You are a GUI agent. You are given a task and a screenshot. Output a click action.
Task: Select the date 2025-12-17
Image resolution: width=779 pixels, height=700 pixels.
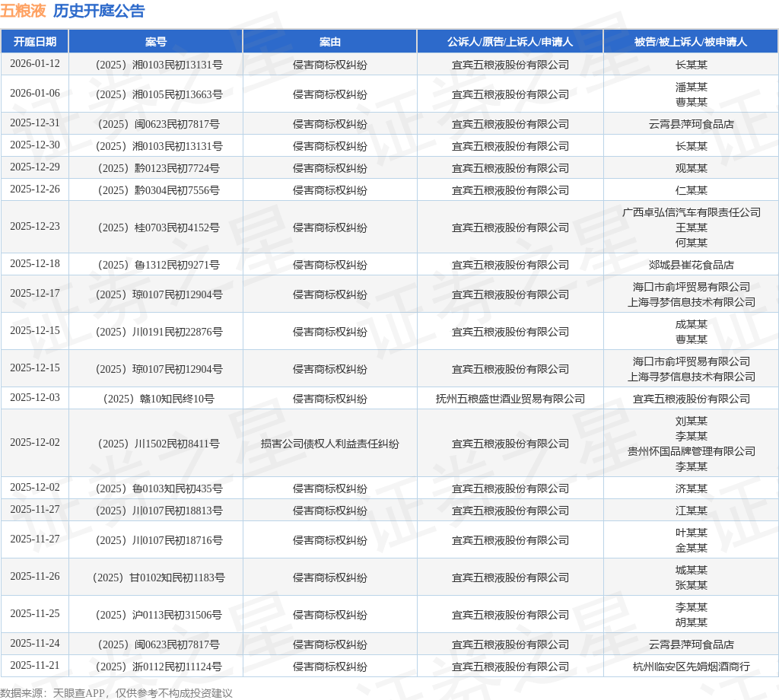[x=35, y=294]
